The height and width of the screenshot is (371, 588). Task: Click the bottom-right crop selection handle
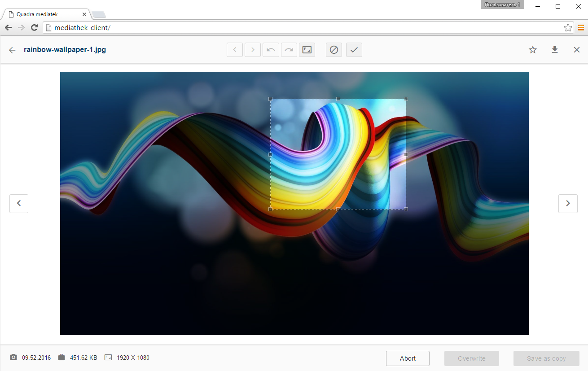[406, 209]
